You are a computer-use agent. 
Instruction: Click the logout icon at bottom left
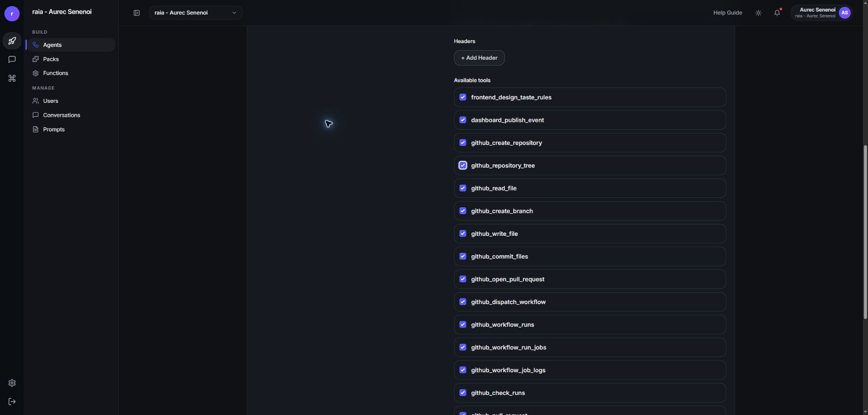pos(12,402)
